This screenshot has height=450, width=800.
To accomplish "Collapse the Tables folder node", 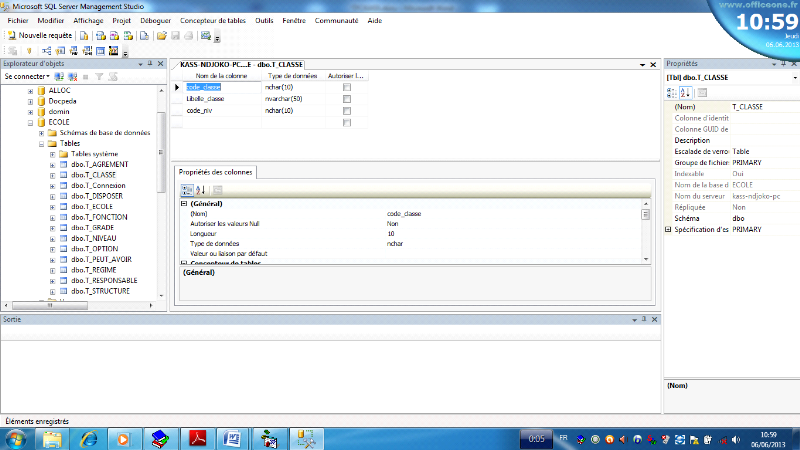I will click(41, 144).
